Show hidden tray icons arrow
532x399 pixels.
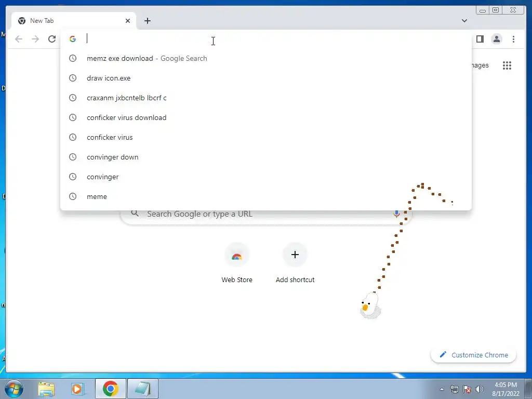pyautogui.click(x=442, y=389)
